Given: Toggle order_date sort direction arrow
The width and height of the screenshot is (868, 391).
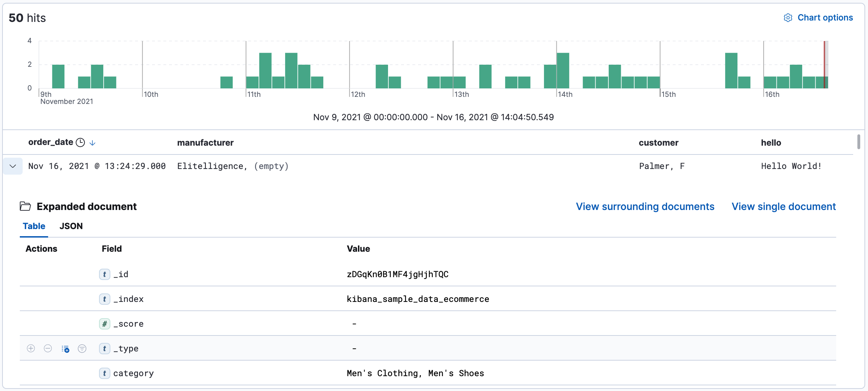Looking at the screenshot, I should pyautogui.click(x=92, y=143).
